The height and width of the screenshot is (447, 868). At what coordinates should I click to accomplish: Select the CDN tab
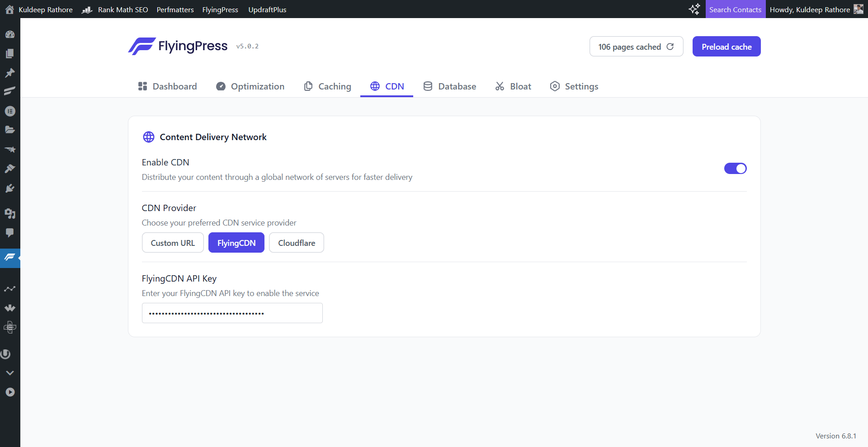[387, 86]
